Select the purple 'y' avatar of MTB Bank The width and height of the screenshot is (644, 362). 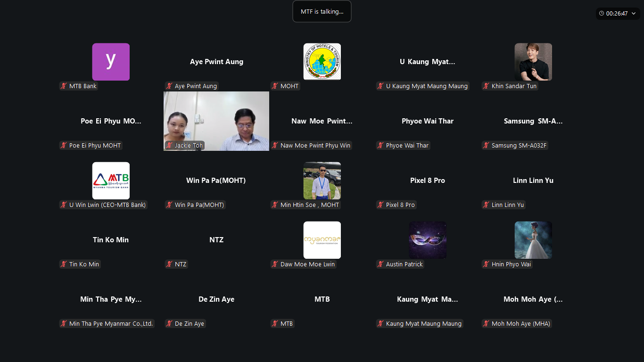(x=111, y=62)
